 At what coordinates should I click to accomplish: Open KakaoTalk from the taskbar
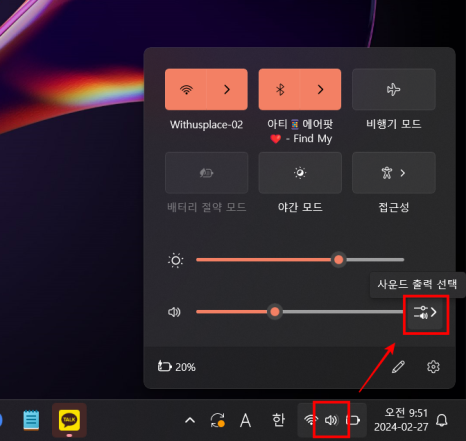[69, 420]
